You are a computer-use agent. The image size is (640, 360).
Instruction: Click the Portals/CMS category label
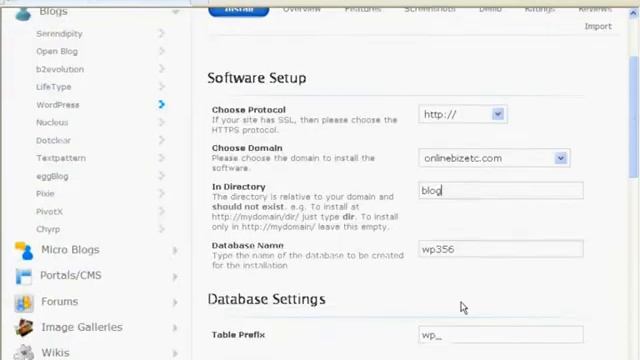pyautogui.click(x=71, y=276)
